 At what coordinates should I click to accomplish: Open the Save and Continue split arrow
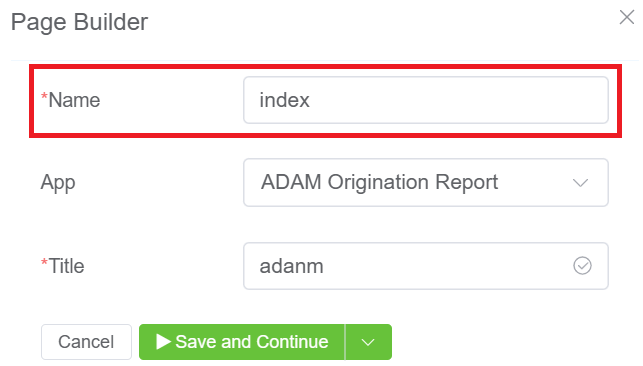[368, 342]
